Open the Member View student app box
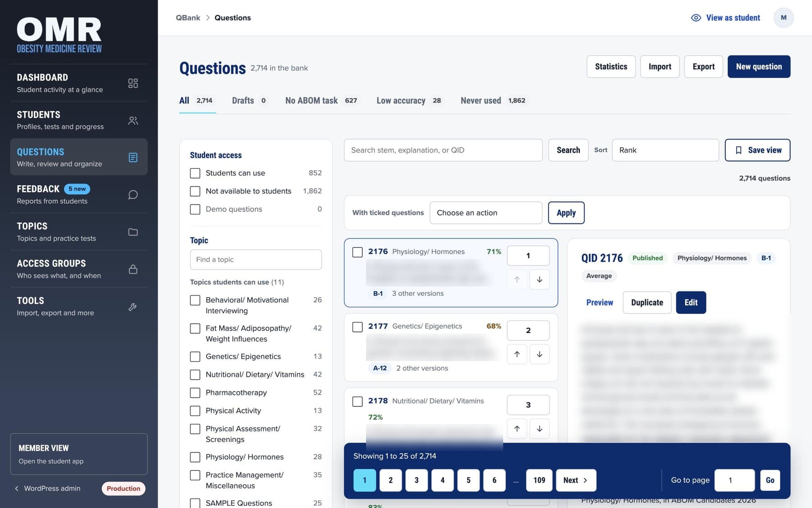The width and height of the screenshot is (812, 508). click(78, 454)
